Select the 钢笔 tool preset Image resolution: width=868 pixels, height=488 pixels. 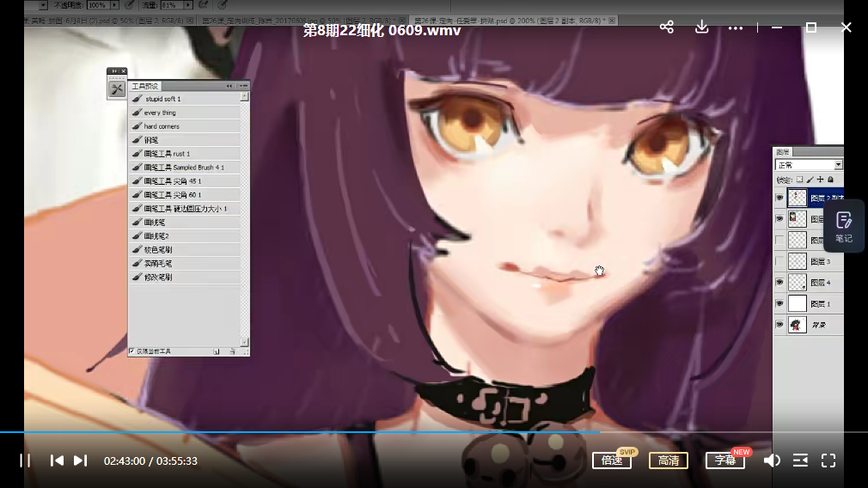(x=185, y=140)
